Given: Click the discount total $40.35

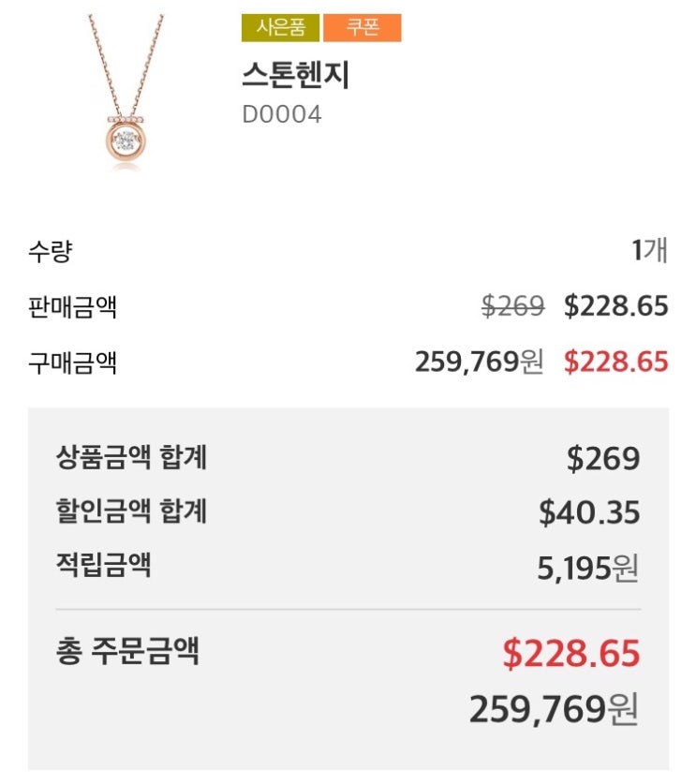Looking at the screenshot, I should [x=589, y=512].
